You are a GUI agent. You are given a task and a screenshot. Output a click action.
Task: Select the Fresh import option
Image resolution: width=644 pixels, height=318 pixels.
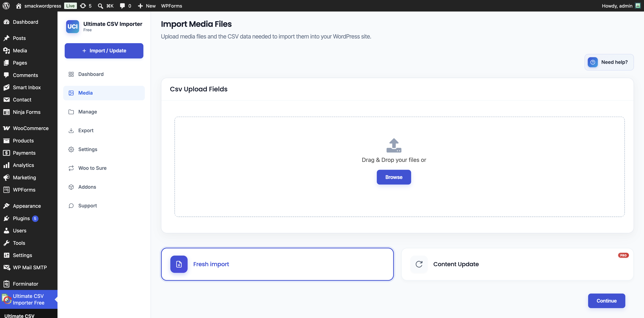(277, 264)
